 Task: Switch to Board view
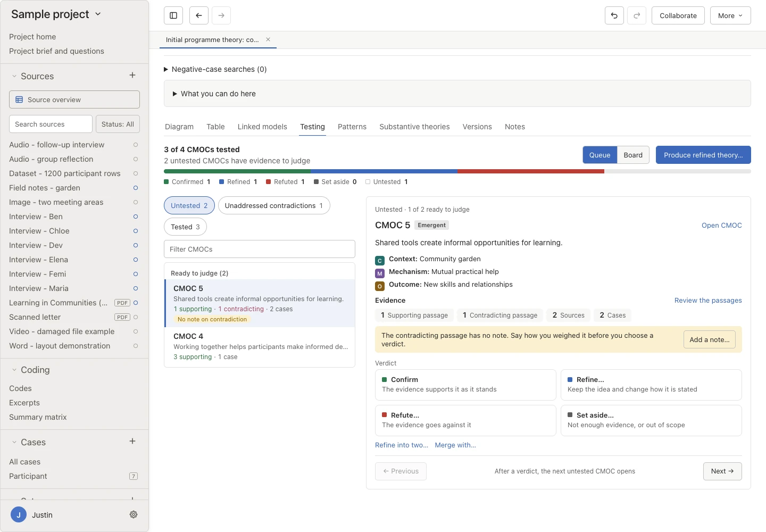tap(633, 155)
